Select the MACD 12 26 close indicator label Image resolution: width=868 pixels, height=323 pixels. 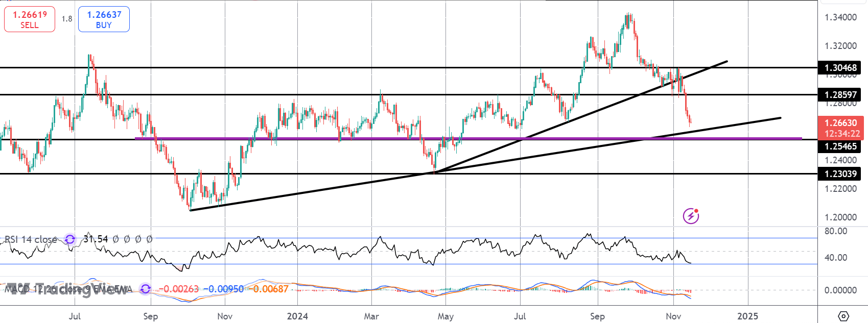pyautogui.click(x=68, y=289)
